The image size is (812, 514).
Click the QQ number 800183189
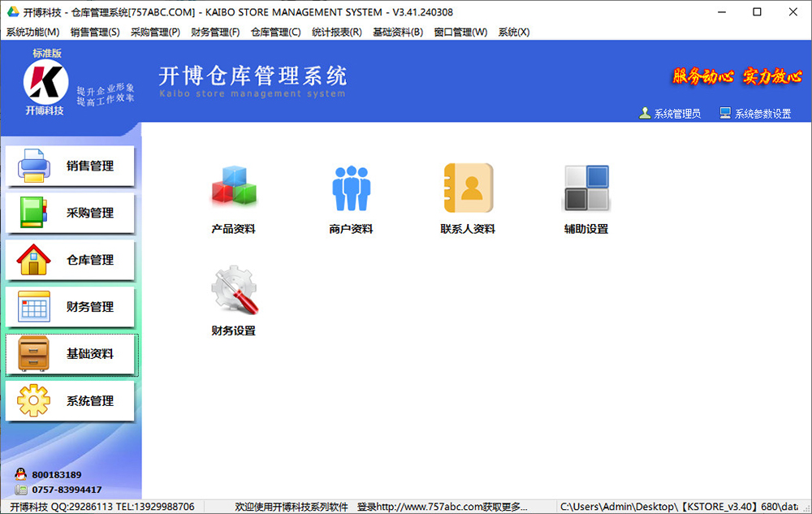(57, 475)
